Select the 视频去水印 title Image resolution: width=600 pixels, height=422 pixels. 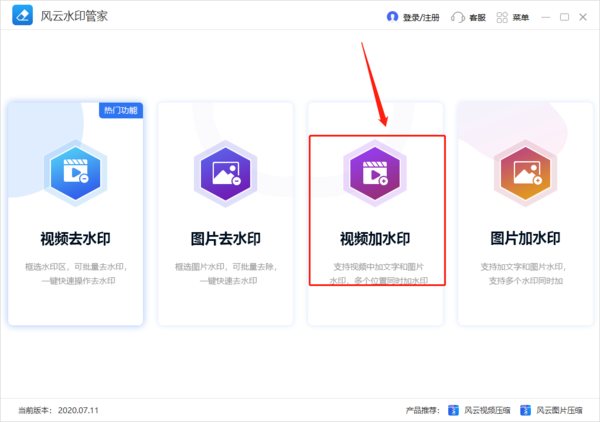pos(75,239)
